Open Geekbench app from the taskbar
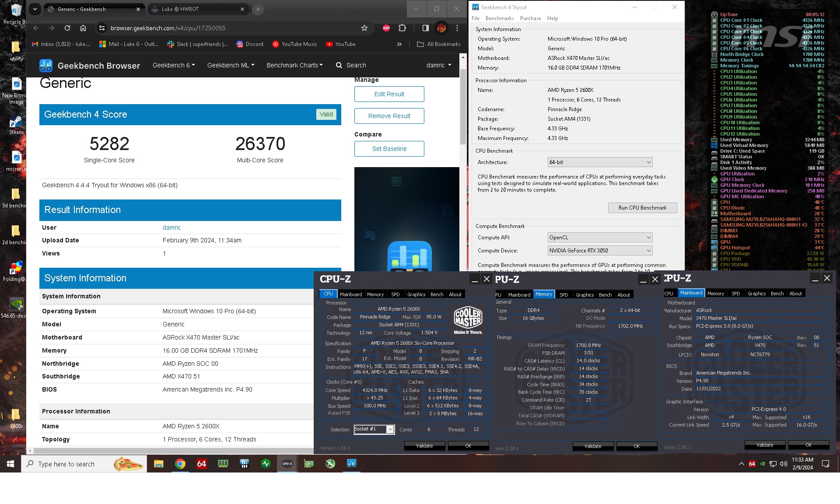The width and height of the screenshot is (840, 504). click(351, 464)
